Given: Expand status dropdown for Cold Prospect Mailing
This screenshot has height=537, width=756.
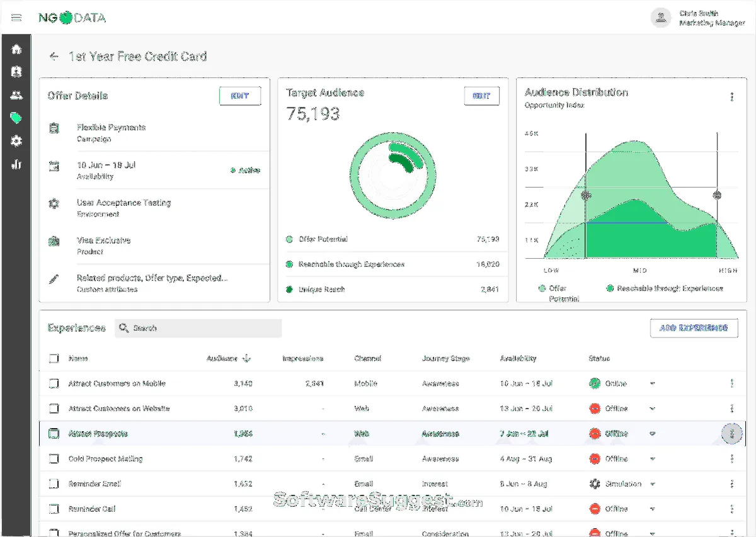Looking at the screenshot, I should [x=652, y=459].
